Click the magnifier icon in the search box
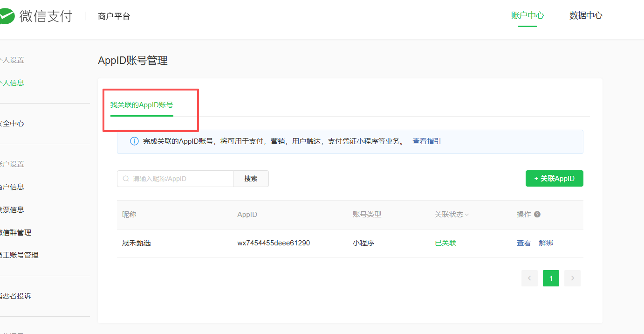 click(x=126, y=179)
